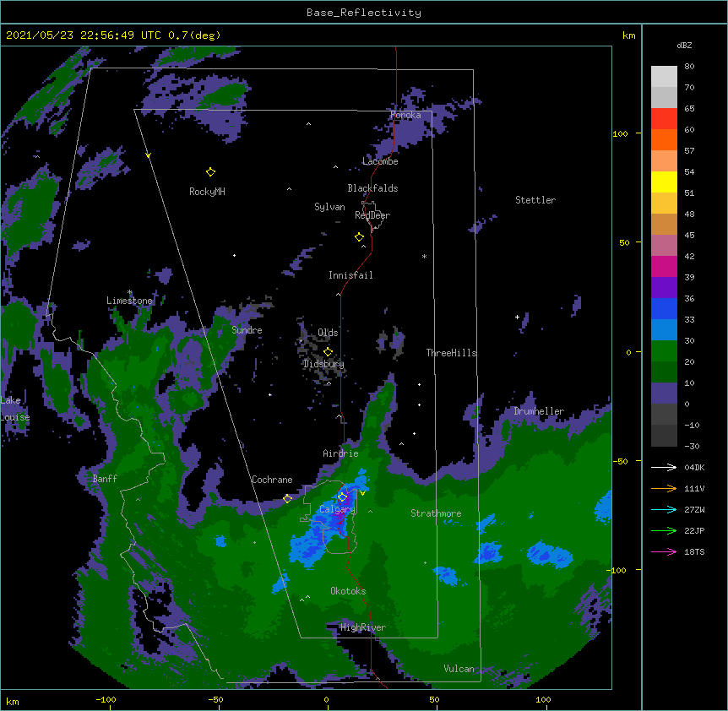Screen dimensions: 728x711
Task: Select the yellow diamond marker between Olds and Didsbury
Action: tap(328, 351)
